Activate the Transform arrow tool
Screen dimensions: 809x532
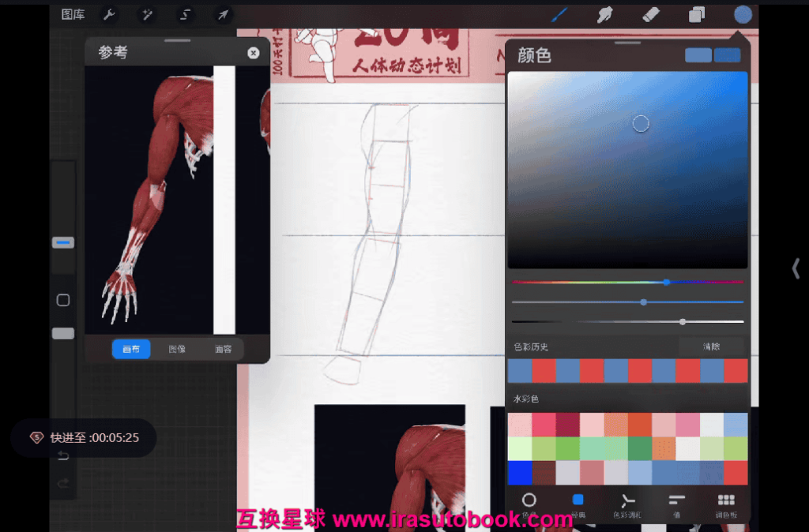coord(223,14)
